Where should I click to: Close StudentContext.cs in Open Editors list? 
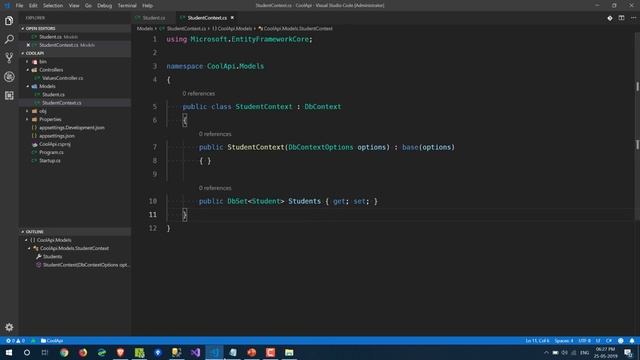coord(28,45)
